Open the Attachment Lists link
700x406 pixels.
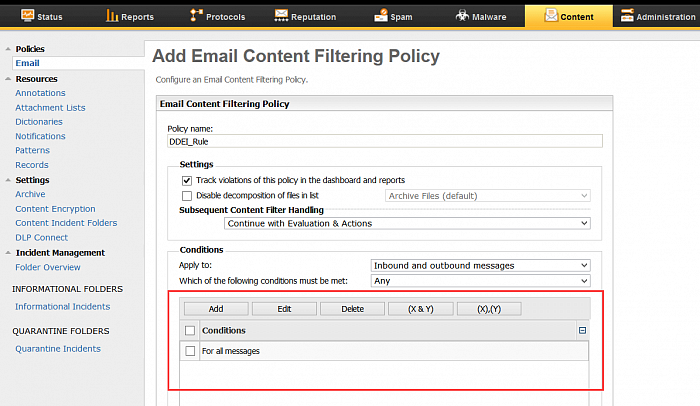click(50, 108)
